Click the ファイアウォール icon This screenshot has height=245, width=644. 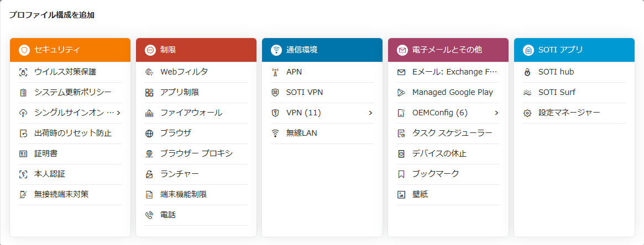149,113
